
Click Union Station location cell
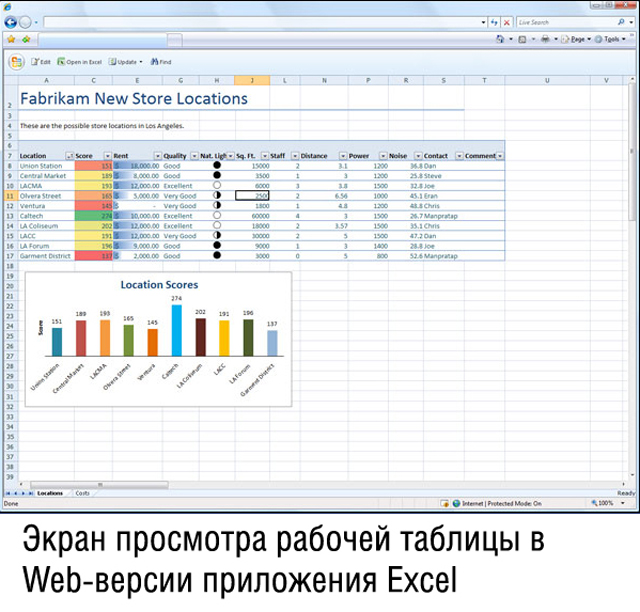point(46,166)
